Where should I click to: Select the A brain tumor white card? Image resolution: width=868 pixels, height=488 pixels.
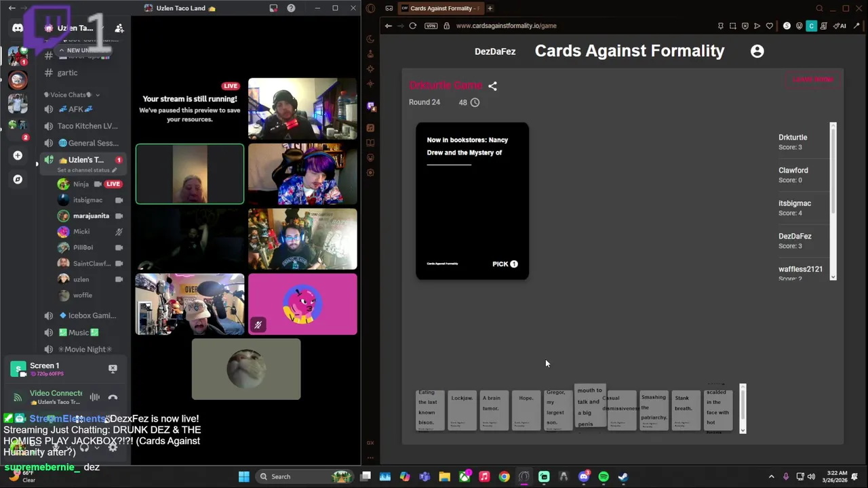494,409
